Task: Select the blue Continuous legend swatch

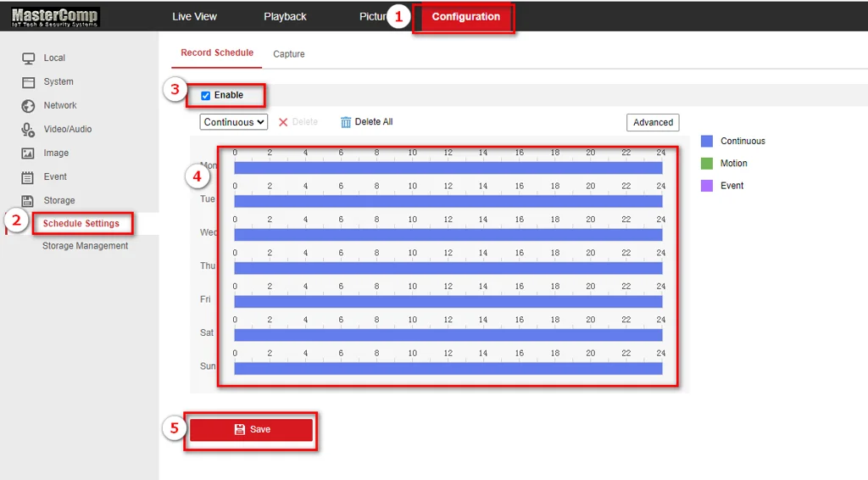Action: [x=707, y=141]
